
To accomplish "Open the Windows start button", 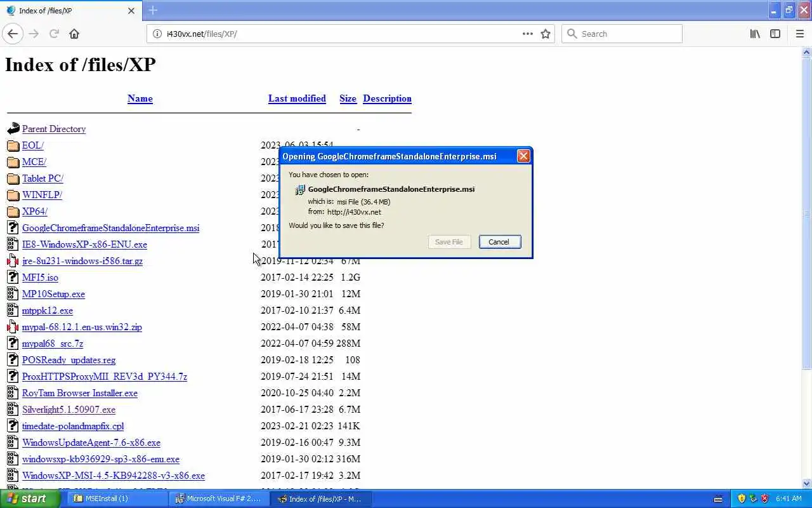I will [x=30, y=498].
